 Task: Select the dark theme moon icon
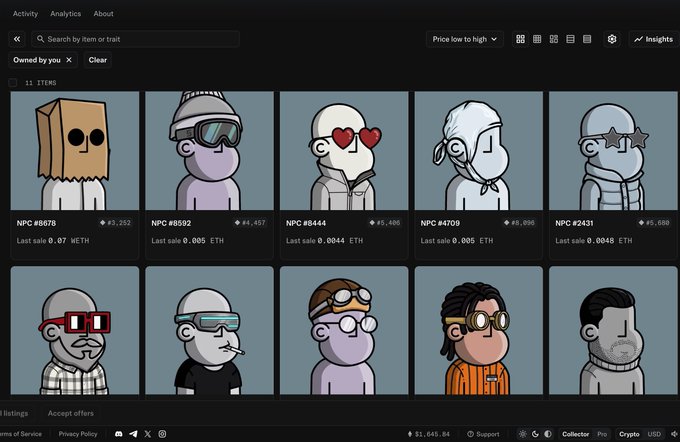535,434
